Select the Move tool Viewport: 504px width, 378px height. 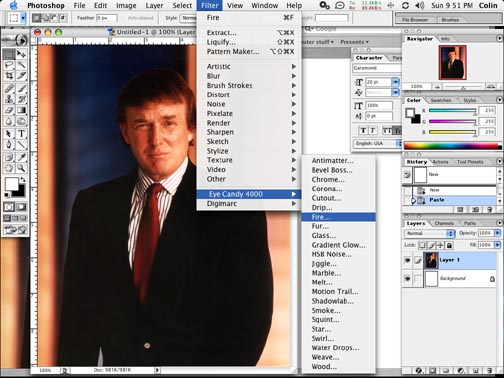21,54
